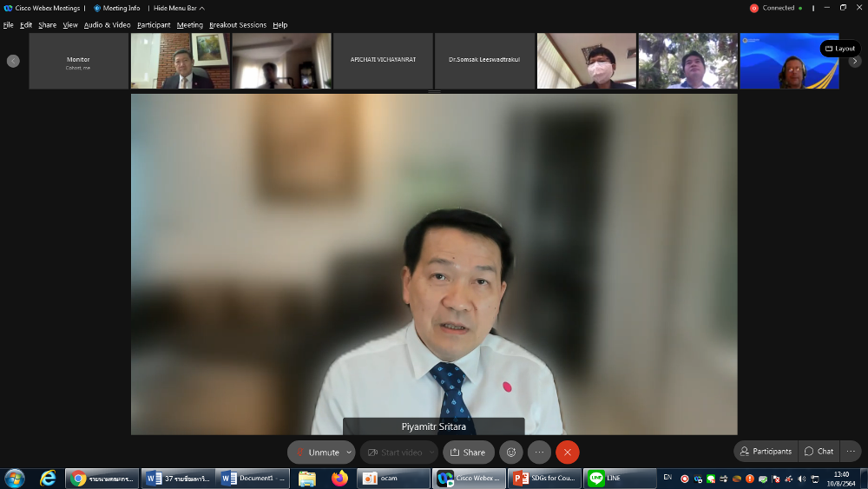The height and width of the screenshot is (489, 868).
Task: Turn on camera with Start video
Action: (x=395, y=453)
